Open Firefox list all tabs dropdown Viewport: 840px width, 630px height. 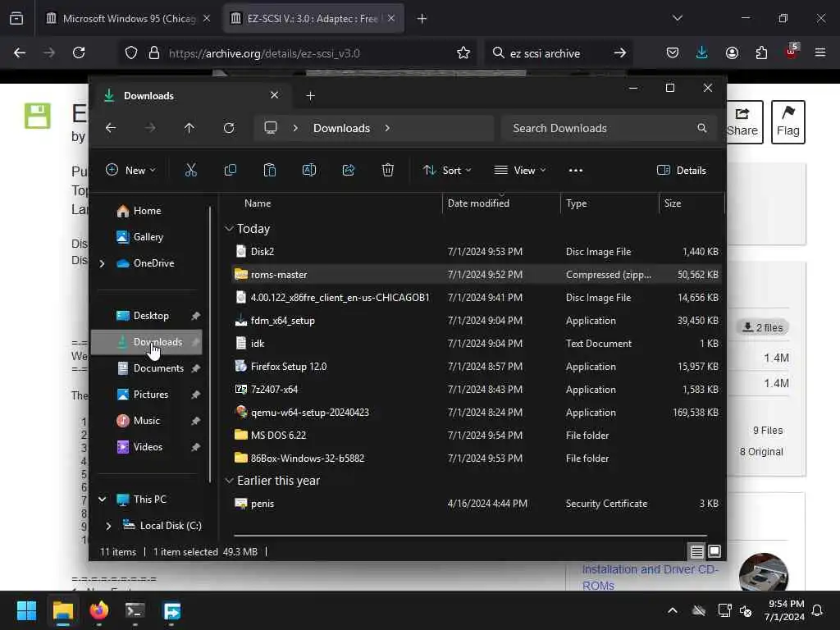coord(678,18)
